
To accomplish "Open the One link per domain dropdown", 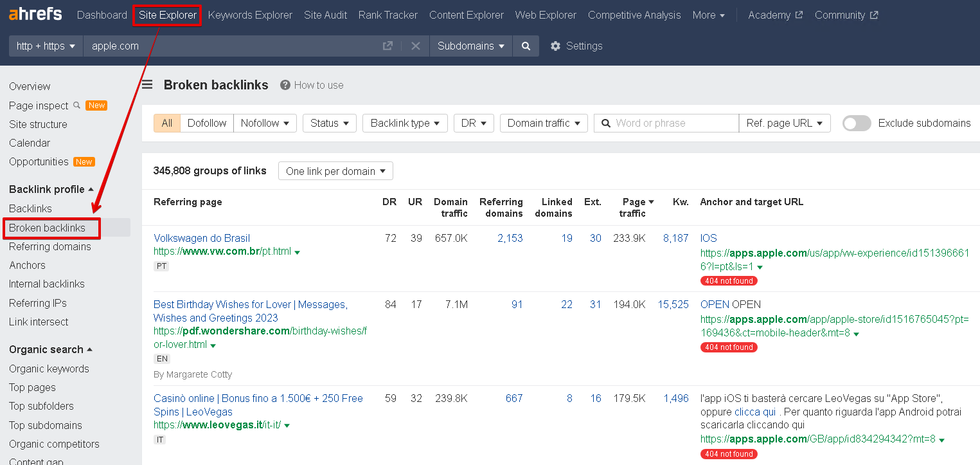I will coord(335,171).
